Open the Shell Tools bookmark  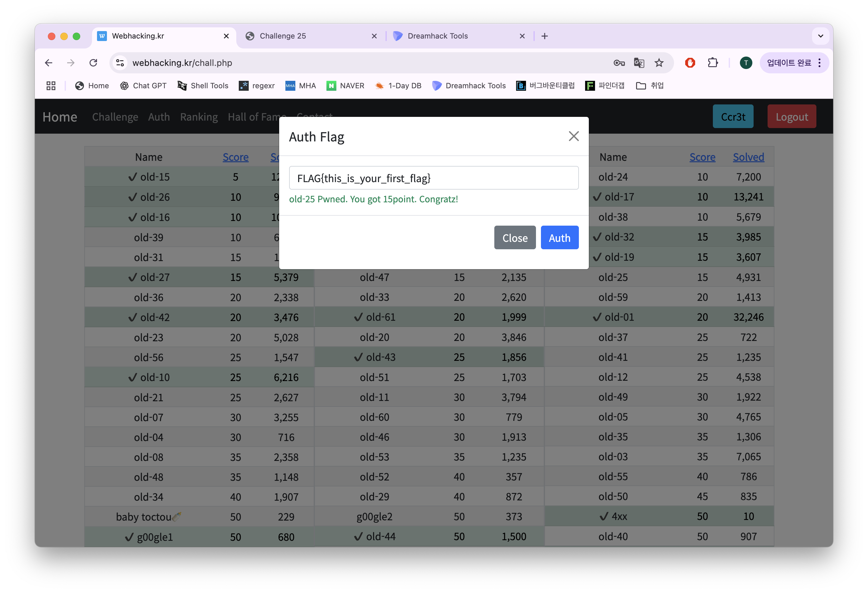pyautogui.click(x=203, y=86)
